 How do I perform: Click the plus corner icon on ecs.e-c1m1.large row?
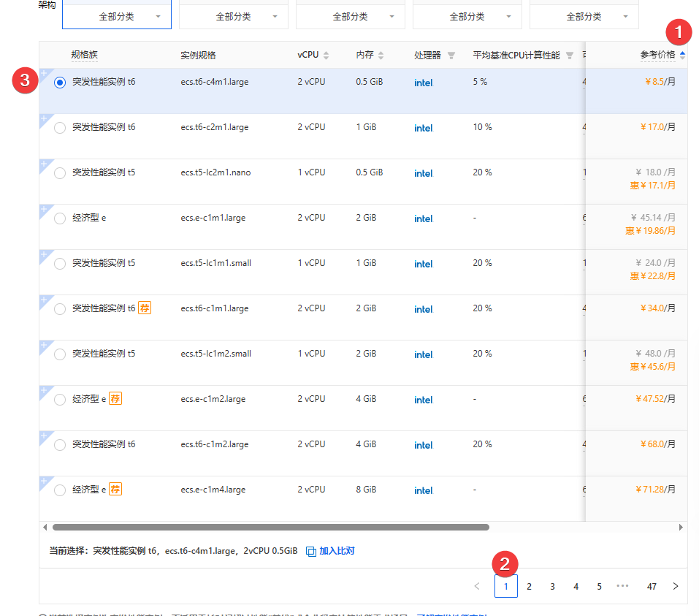pyautogui.click(x=44, y=209)
